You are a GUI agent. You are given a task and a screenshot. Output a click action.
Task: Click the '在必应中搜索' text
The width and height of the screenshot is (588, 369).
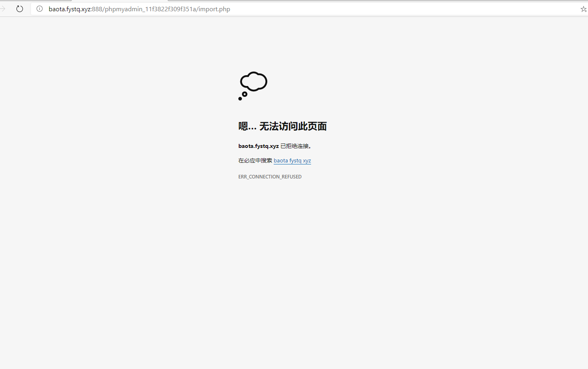[255, 160]
